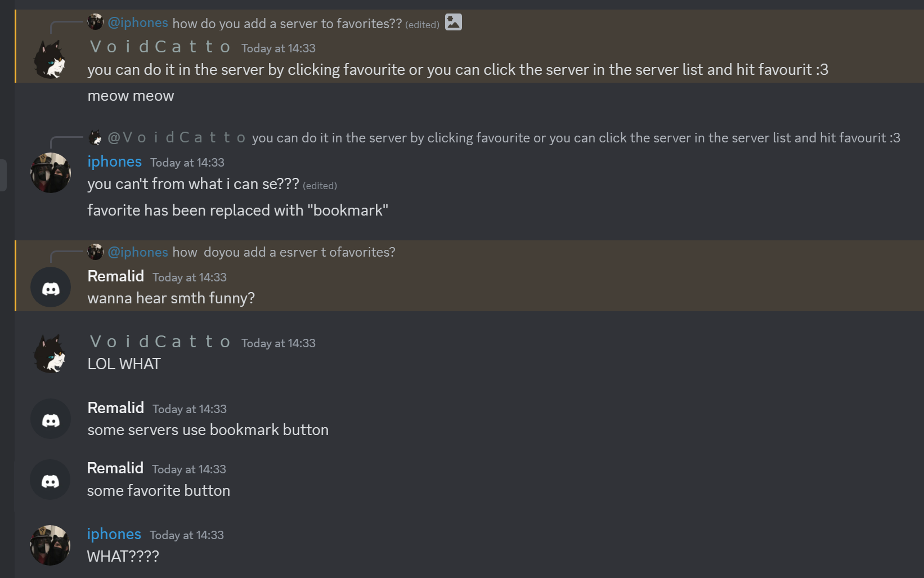Jump to @VoidCatto replied message preview
The width and height of the screenshot is (924, 578).
[576, 138]
